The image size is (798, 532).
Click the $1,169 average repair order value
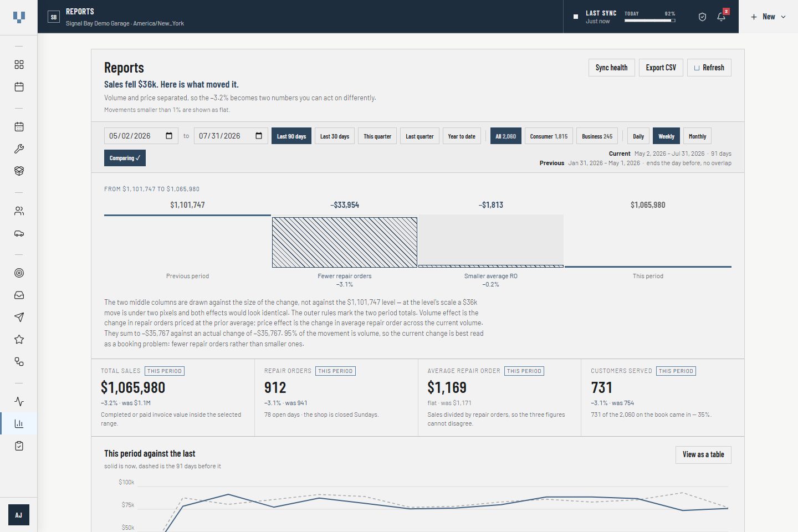click(x=447, y=387)
